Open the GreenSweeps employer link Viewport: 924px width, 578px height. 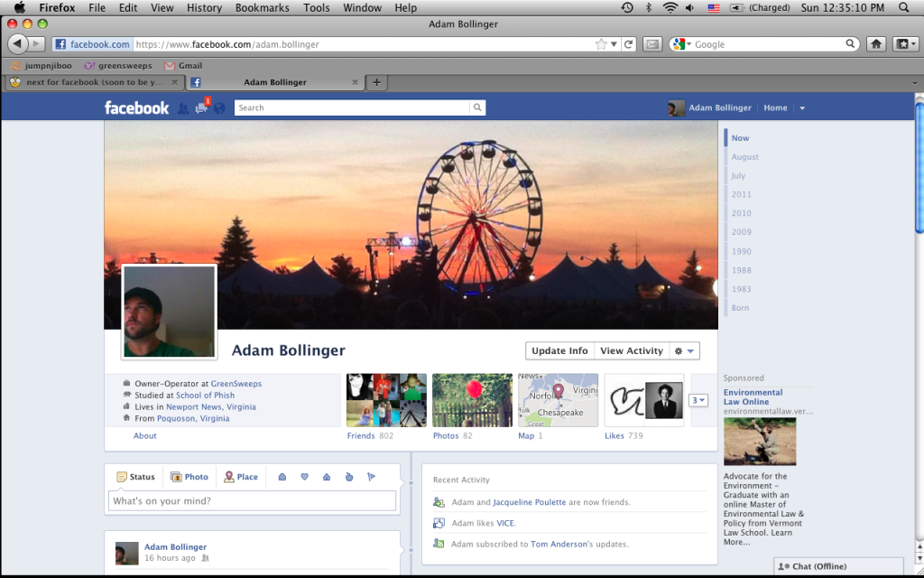point(236,383)
